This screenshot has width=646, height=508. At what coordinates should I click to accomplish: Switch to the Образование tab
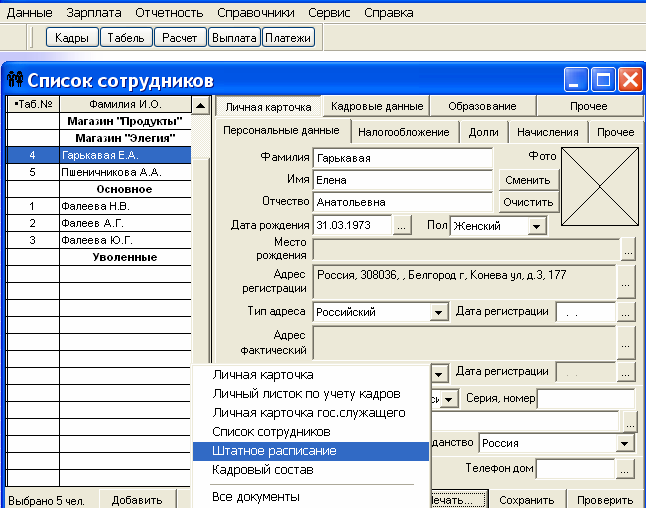tap(482, 106)
